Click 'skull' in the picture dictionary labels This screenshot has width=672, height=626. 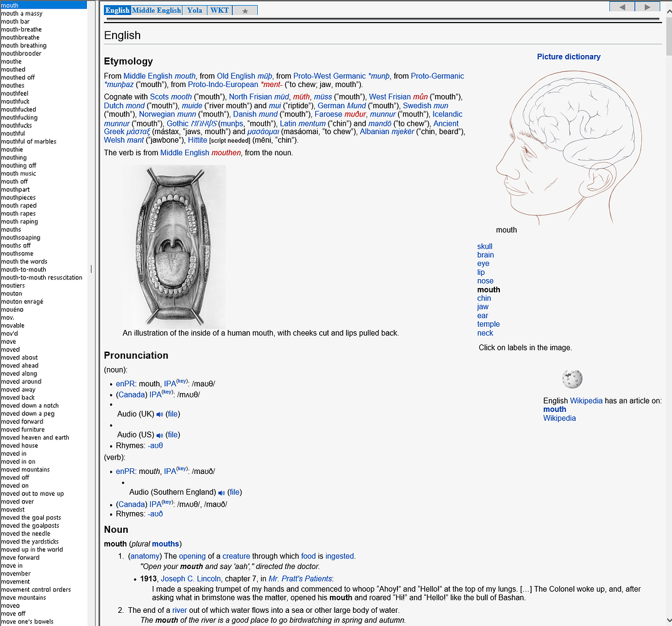tap(484, 246)
